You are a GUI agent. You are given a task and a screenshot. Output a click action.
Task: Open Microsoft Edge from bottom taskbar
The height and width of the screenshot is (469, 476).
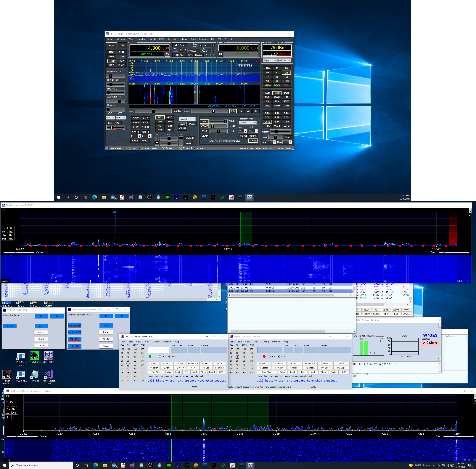pyautogui.click(x=96, y=465)
